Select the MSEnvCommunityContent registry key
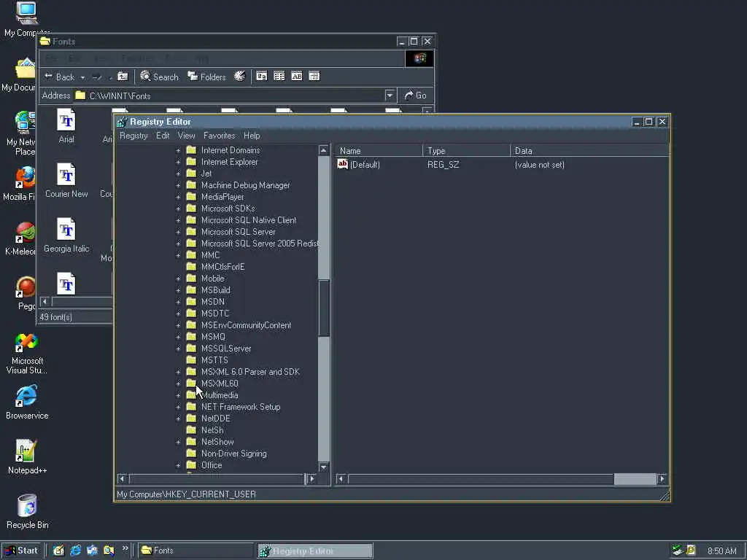Screen dimensions: 747x560 tap(246, 325)
